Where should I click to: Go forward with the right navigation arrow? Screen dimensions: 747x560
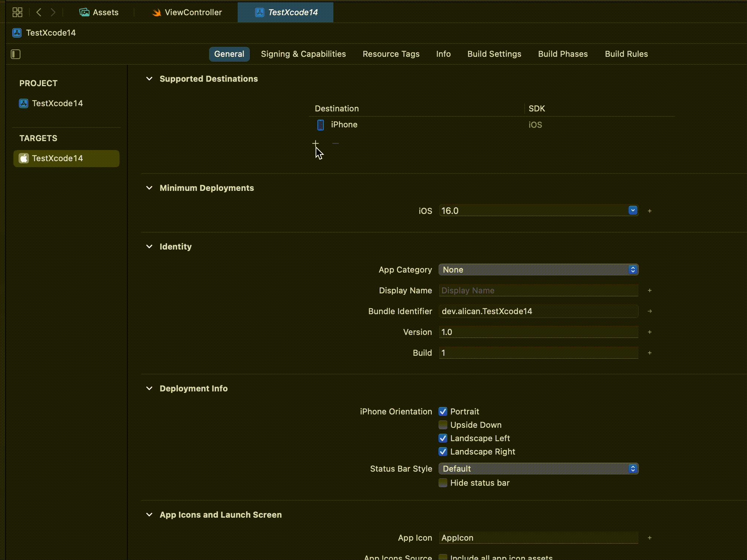coord(53,12)
